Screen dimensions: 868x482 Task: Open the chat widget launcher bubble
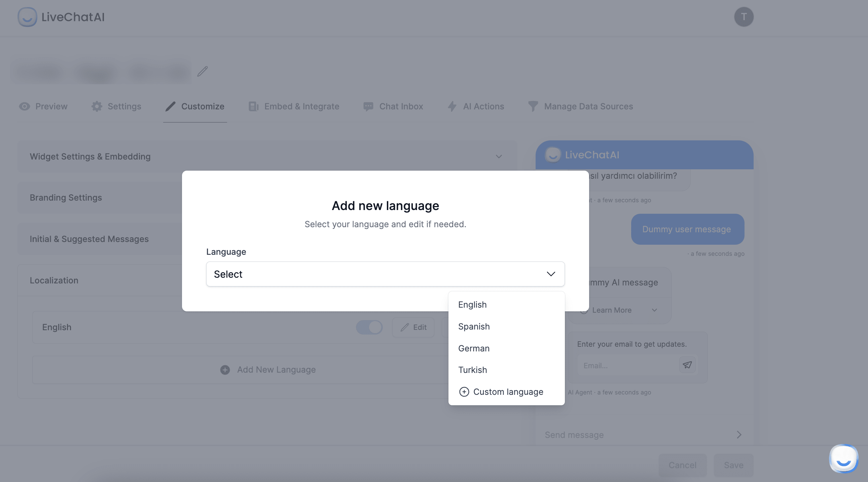point(843,458)
